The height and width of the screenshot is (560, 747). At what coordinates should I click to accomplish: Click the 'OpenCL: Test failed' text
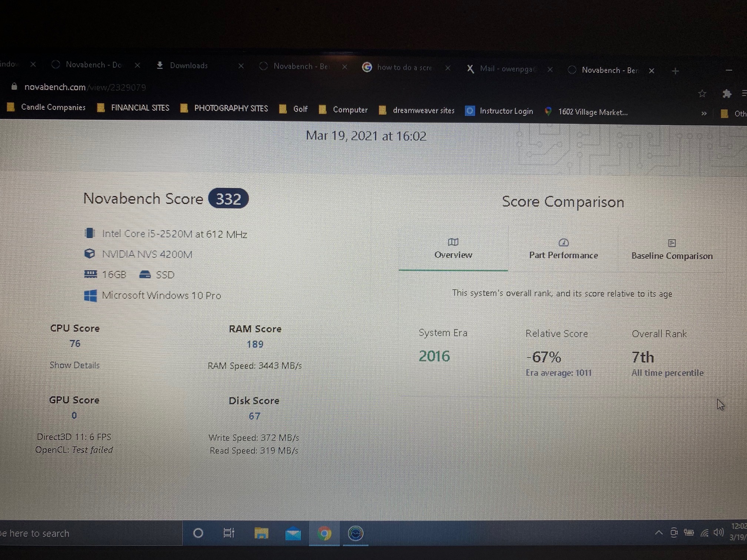74,450
